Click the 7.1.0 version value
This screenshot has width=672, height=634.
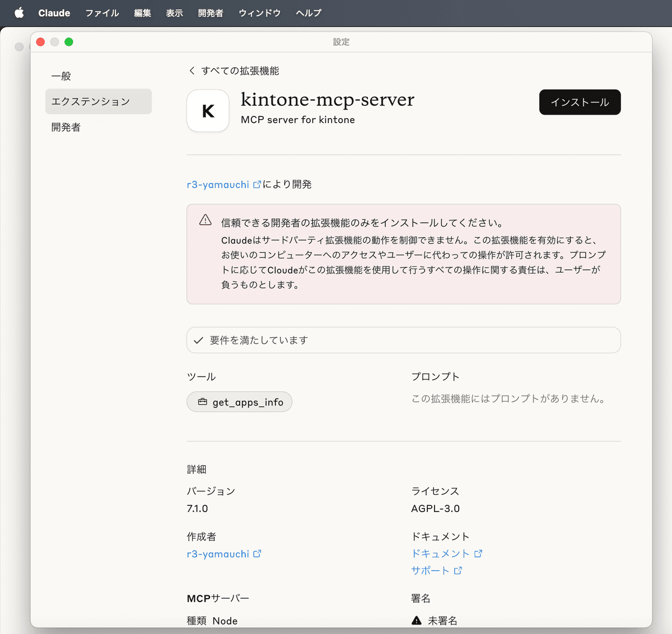197,509
